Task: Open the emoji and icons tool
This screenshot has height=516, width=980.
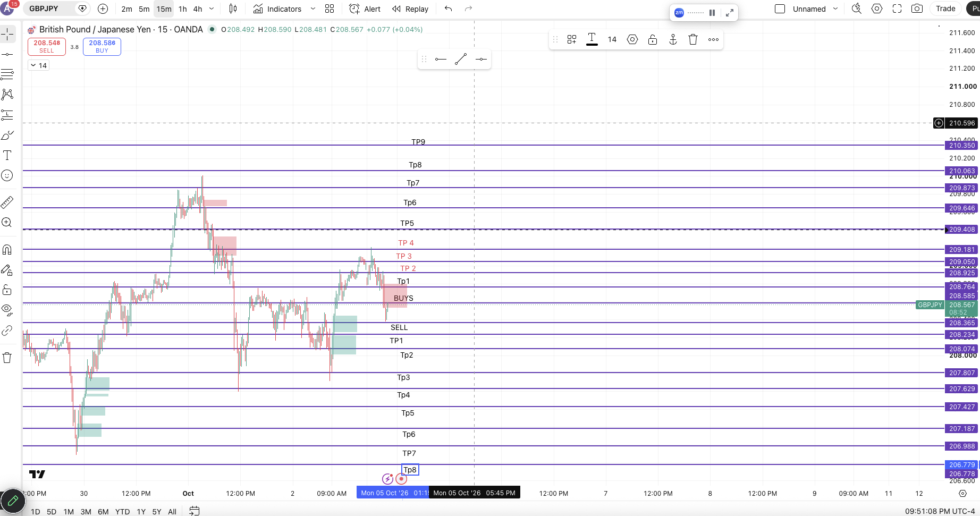Action: 7,175
